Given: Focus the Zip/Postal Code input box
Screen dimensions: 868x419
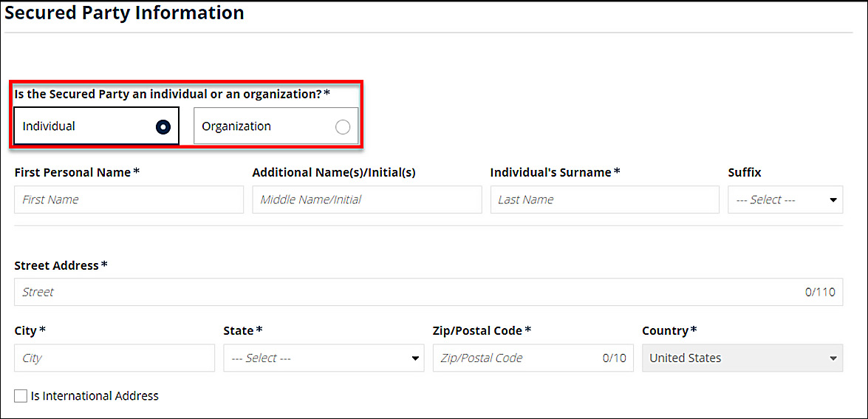Looking at the screenshot, I should [x=517, y=358].
